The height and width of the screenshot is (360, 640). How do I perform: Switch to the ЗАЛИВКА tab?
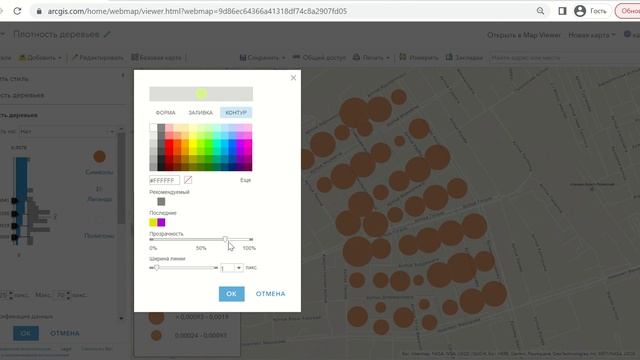pyautogui.click(x=200, y=113)
